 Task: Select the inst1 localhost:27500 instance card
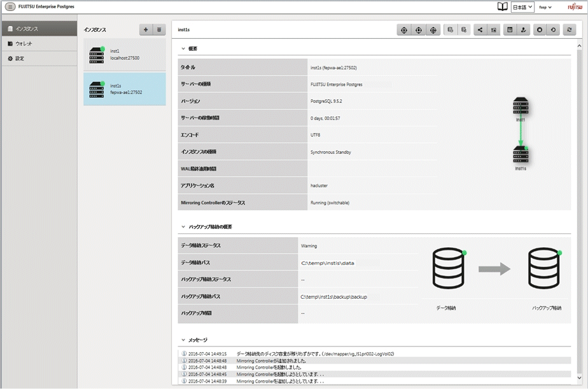tap(125, 55)
